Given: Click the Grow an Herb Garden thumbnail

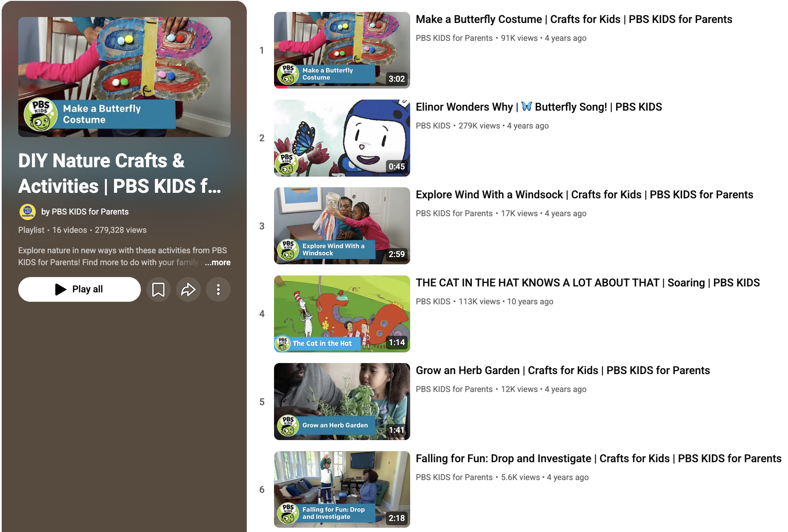Looking at the screenshot, I should [x=342, y=401].
